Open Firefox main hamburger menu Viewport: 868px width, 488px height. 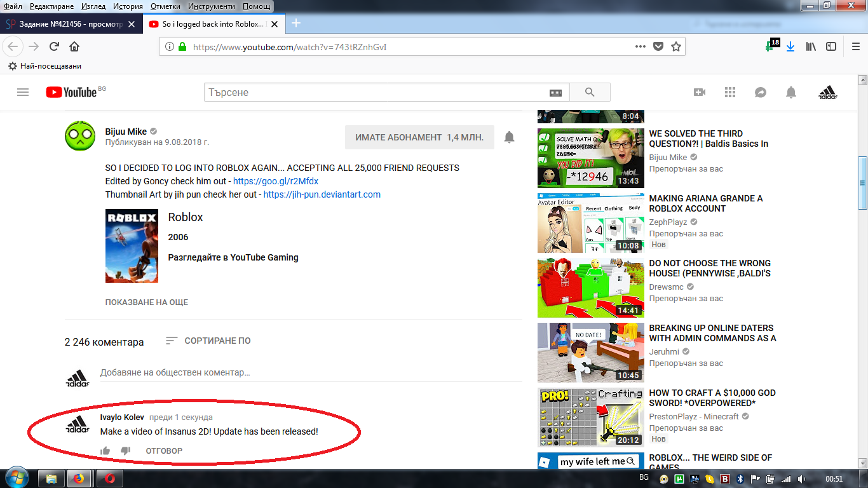pyautogui.click(x=856, y=46)
